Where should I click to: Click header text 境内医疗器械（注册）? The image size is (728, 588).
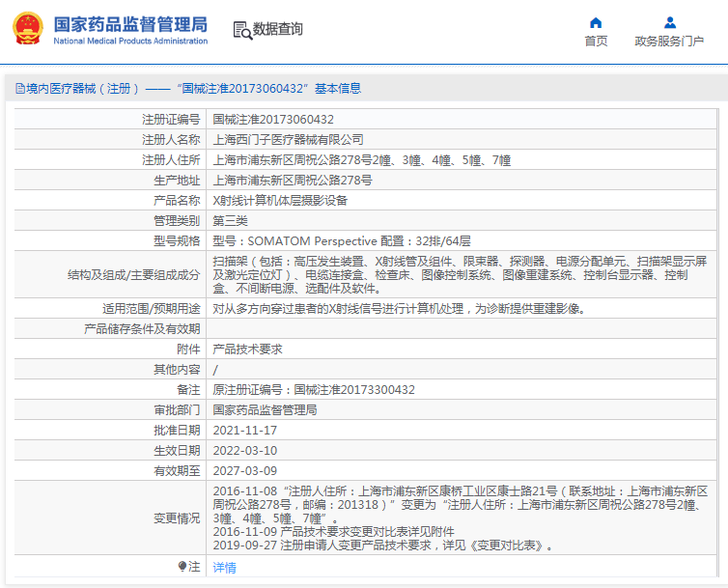pos(83,88)
